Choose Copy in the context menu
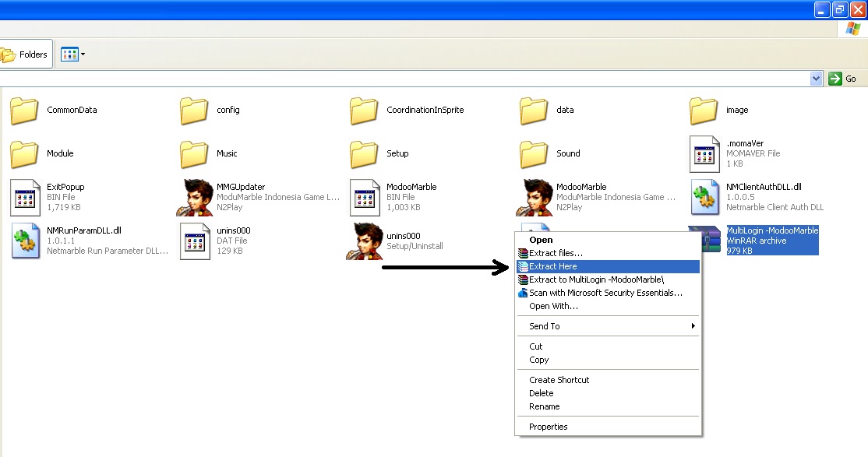This screenshot has width=868, height=457. coord(608,360)
